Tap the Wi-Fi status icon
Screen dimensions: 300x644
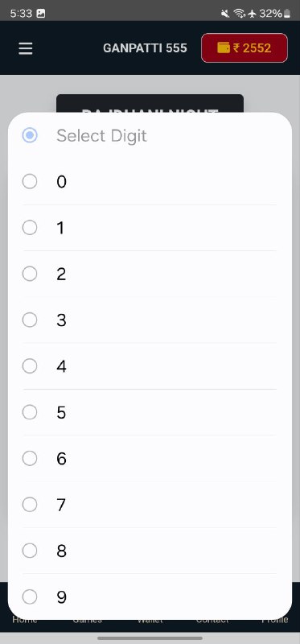tap(239, 14)
